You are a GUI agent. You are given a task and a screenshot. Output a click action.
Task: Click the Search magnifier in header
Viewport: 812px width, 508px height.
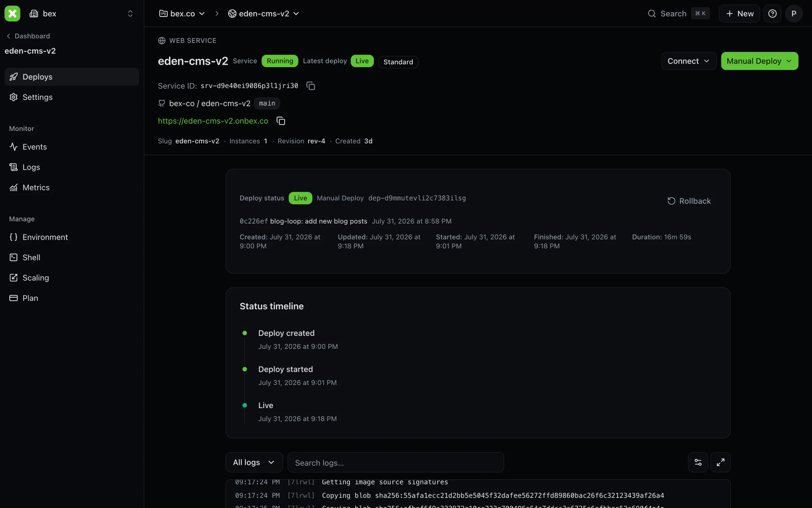coord(652,14)
